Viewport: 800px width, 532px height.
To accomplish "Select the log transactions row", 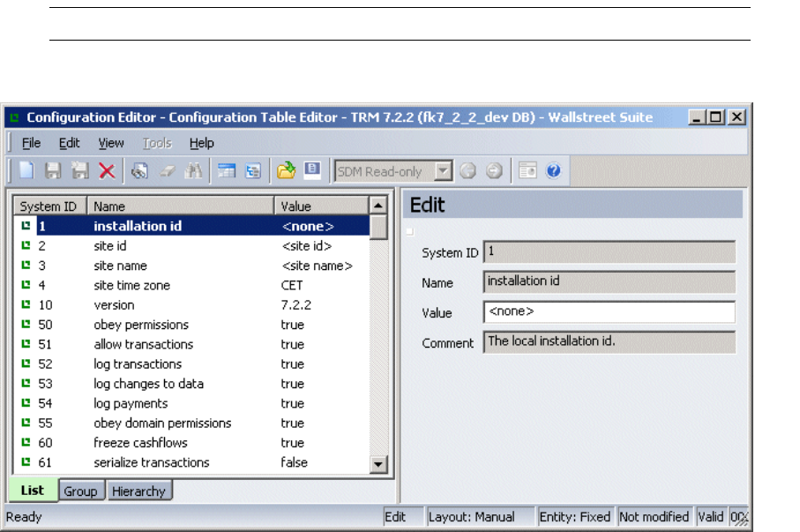I will 191,363.
